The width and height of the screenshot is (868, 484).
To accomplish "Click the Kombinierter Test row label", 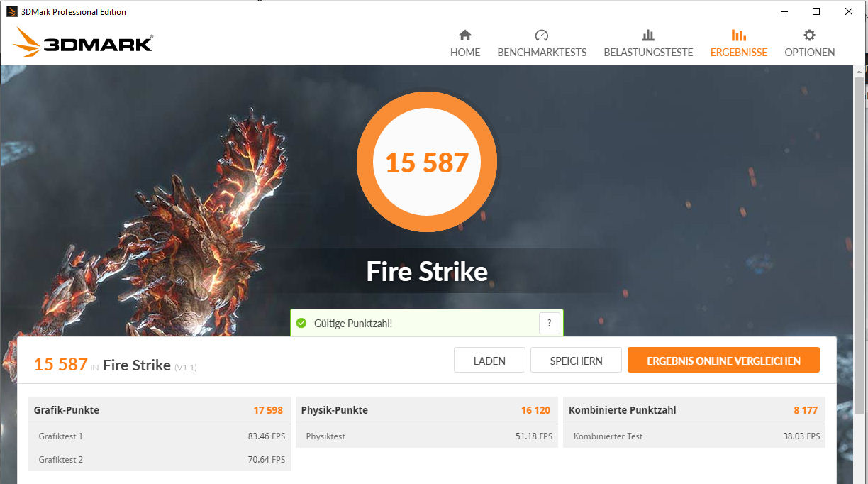I will coord(608,436).
